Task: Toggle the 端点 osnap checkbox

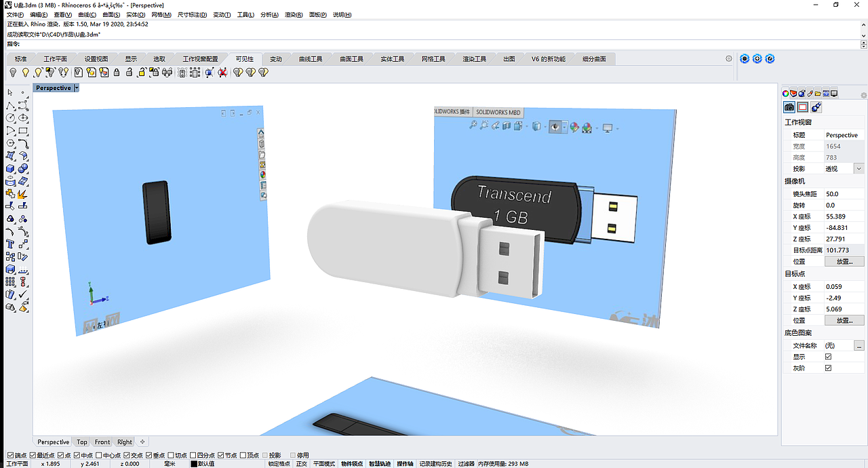Action: 9,455
